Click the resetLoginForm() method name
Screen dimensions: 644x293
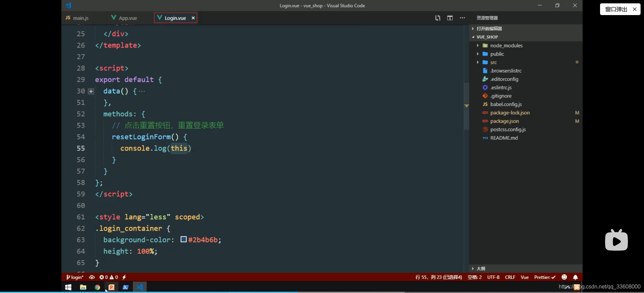pyautogui.click(x=141, y=137)
